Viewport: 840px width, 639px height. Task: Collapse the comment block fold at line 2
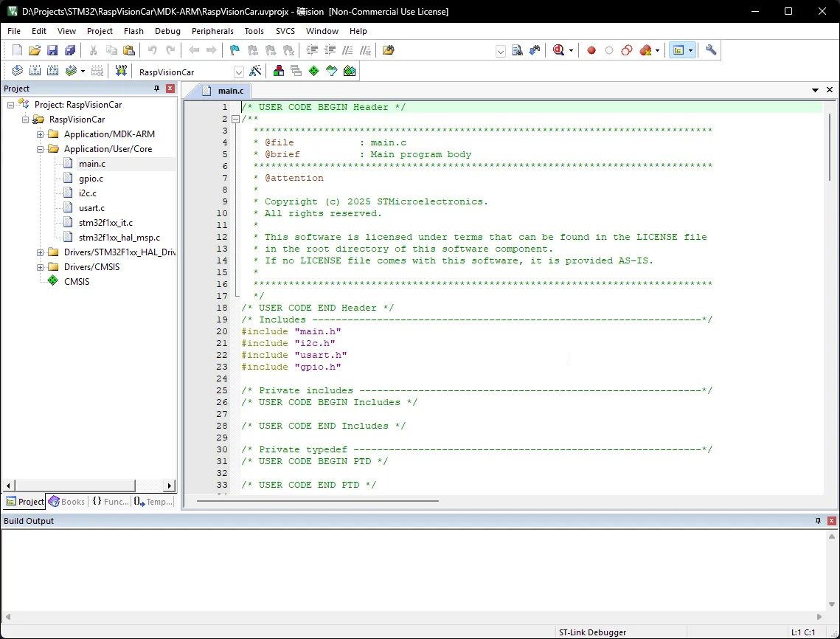pyautogui.click(x=235, y=119)
